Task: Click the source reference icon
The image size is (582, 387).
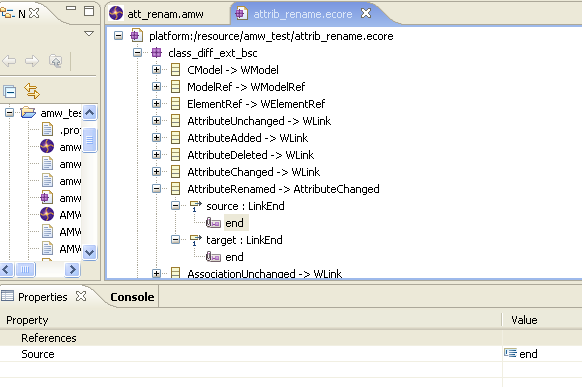Action: [195, 206]
